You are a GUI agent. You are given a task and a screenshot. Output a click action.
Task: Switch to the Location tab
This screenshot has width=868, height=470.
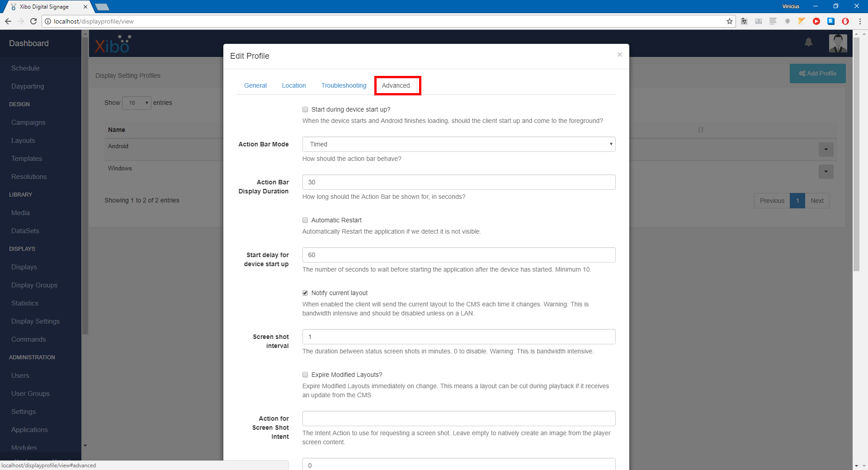click(294, 85)
